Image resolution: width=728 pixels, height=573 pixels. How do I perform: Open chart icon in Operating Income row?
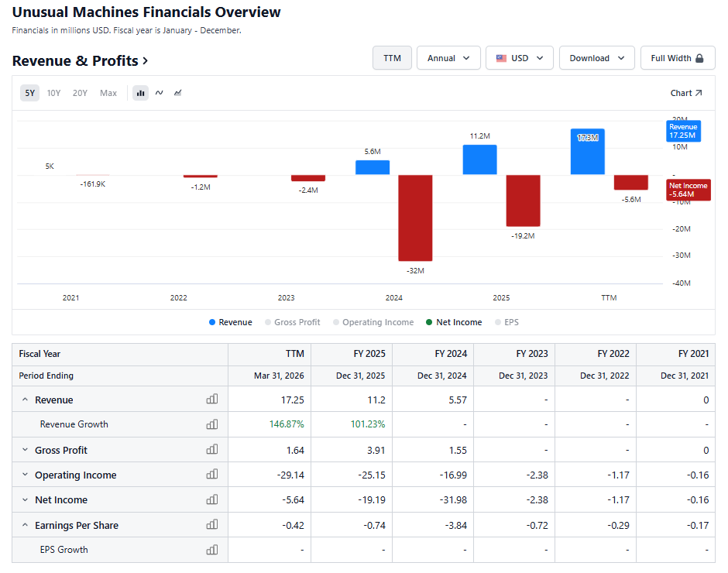[x=212, y=474]
